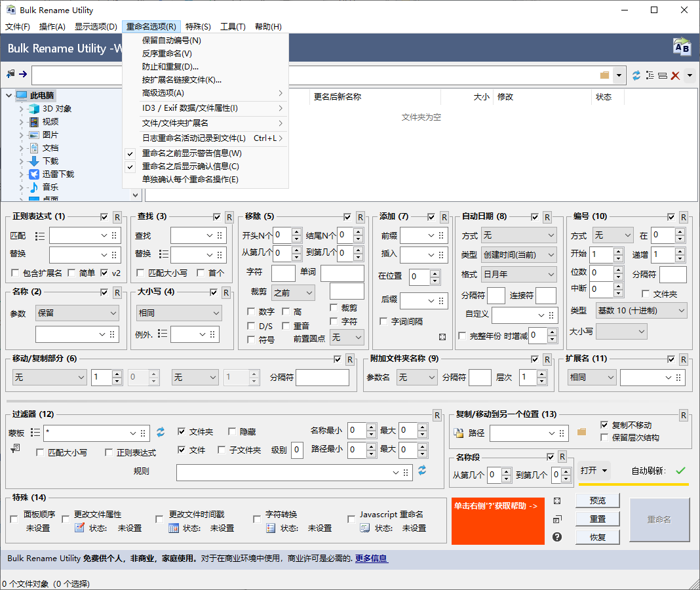Enable the 保留层次结构 checkbox
The height and width of the screenshot is (590, 700).
604,437
